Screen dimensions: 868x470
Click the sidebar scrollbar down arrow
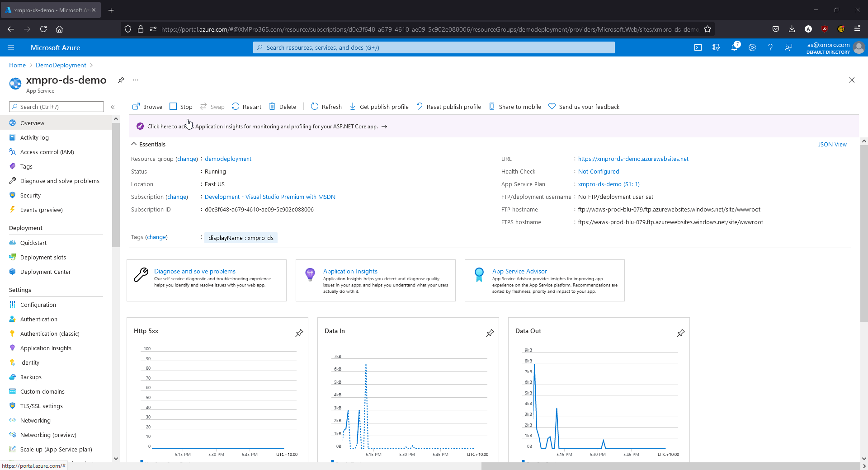tap(116, 458)
